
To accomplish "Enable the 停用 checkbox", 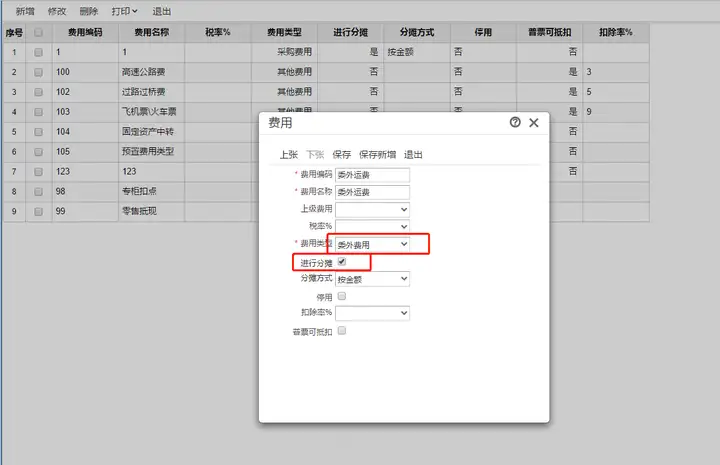I will (x=342, y=297).
